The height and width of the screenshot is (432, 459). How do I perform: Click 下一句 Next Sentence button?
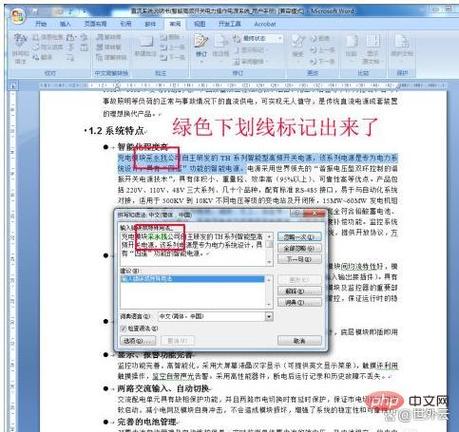click(299, 259)
